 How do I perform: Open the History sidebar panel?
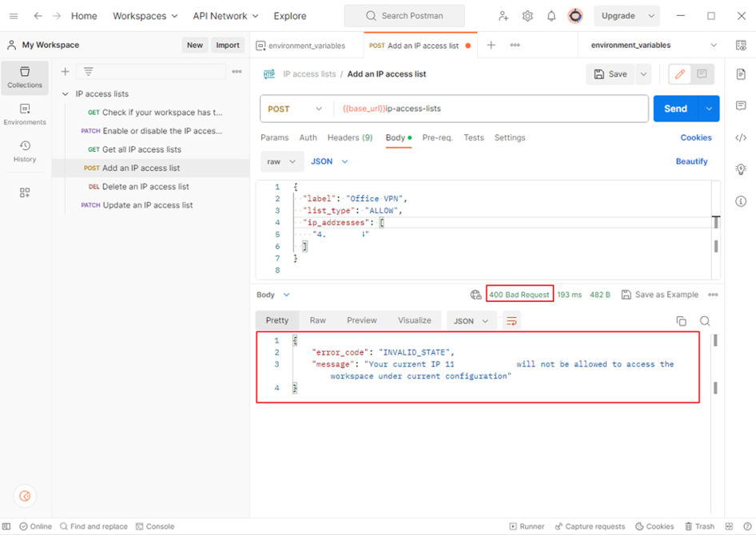[x=25, y=151]
